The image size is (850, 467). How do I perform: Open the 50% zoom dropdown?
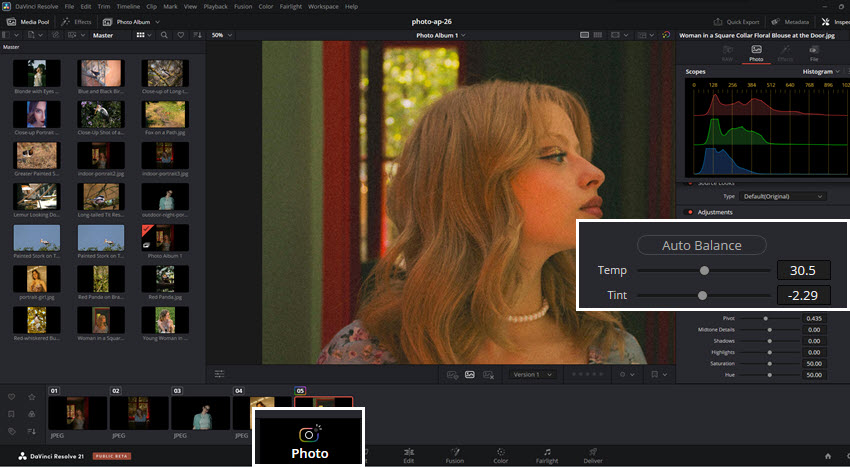pos(222,35)
